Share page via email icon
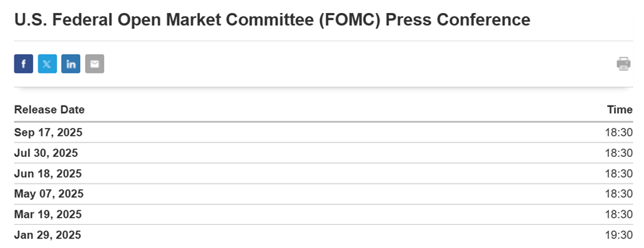This screenshot has width=644, height=248. pos(95,64)
